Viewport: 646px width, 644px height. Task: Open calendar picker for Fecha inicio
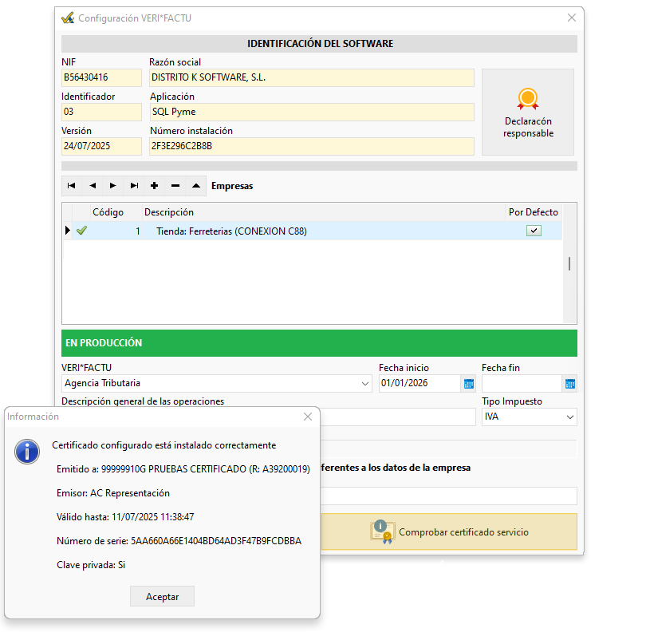[468, 384]
